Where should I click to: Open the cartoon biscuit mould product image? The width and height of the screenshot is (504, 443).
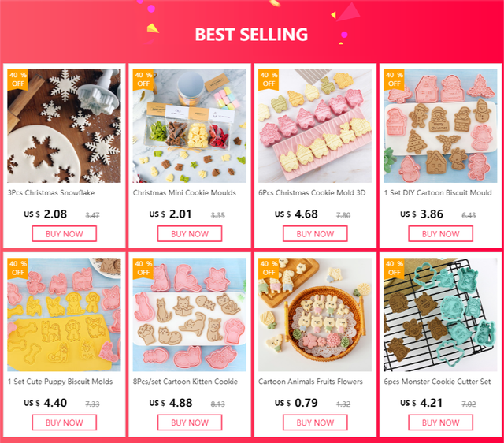click(440, 126)
